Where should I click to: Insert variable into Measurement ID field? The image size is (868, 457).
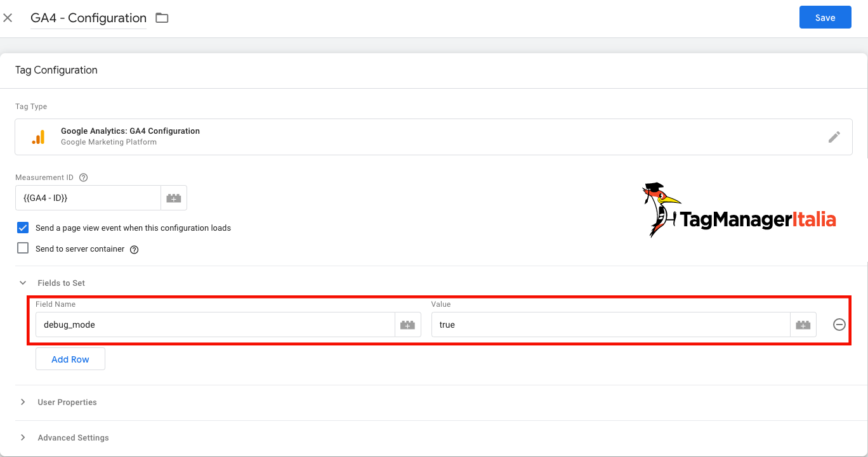174,198
